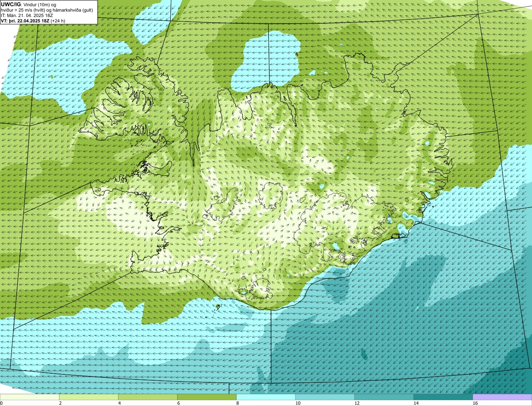Screen dimensions: 532x406
Task: Click the dark green 6–8 m/s legend swatch
Action: (x=207, y=397)
